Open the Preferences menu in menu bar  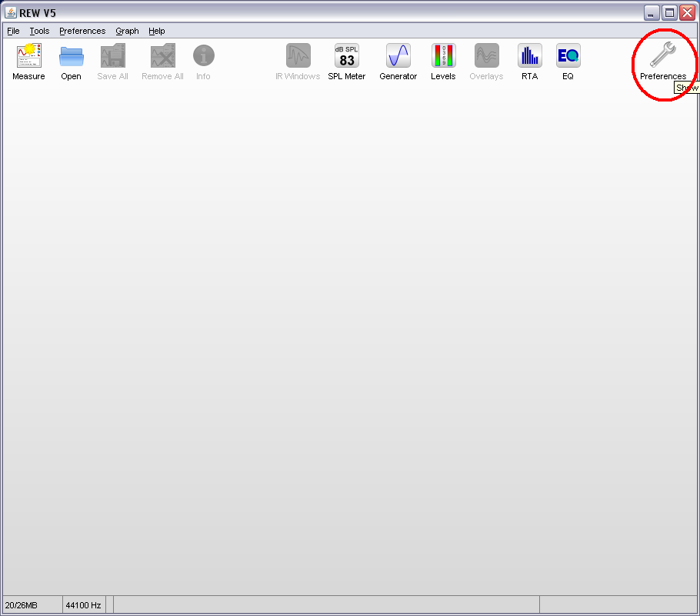pos(82,31)
